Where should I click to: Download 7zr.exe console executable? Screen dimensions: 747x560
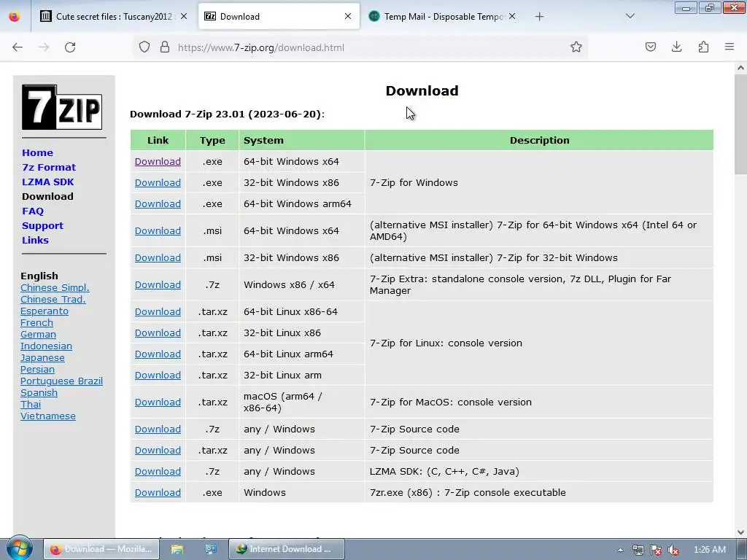pyautogui.click(x=158, y=493)
